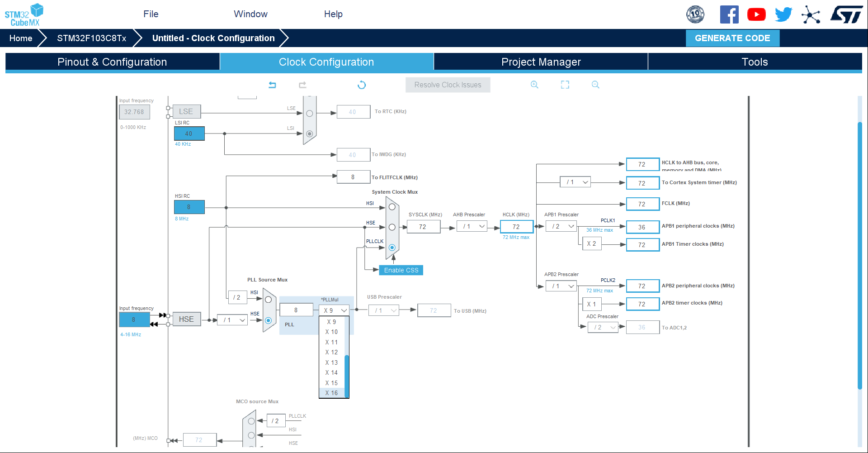Choose X 11 in PLLMul list
The image size is (868, 453).
click(x=331, y=342)
